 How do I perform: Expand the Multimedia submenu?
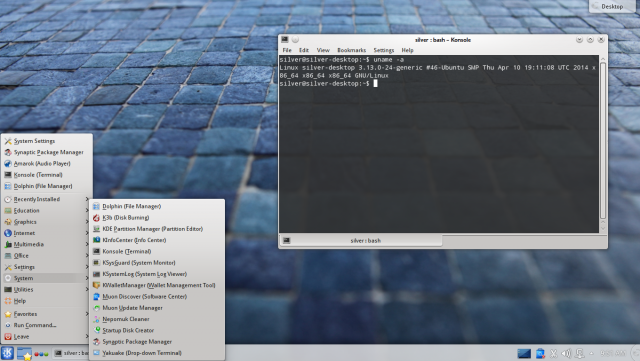pyautogui.click(x=47, y=244)
